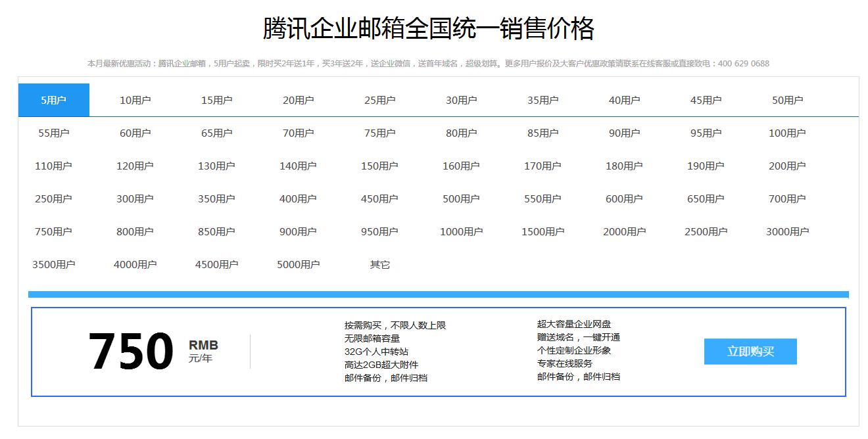Open the 75用户 pricing tab
The width and height of the screenshot is (868, 439).
(x=379, y=133)
